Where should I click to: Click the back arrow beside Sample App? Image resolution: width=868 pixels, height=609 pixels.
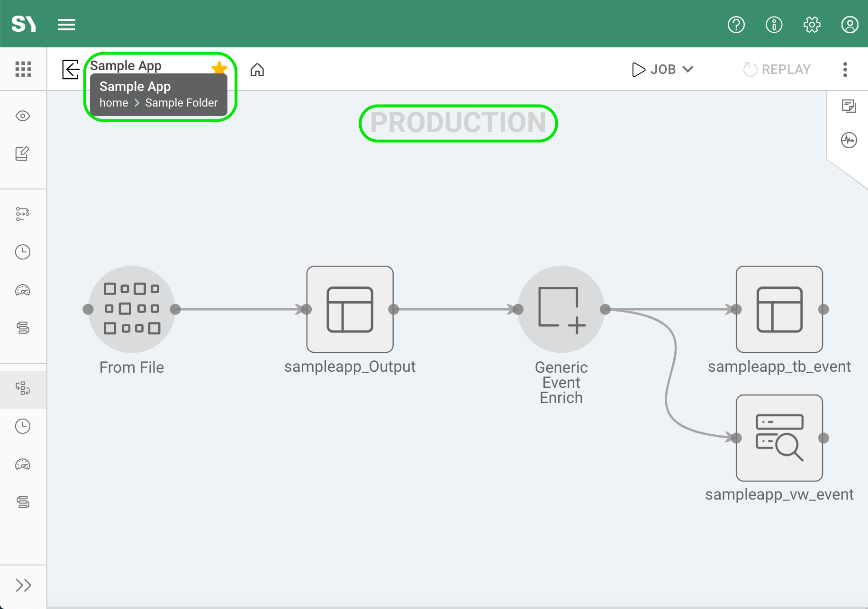coord(71,70)
